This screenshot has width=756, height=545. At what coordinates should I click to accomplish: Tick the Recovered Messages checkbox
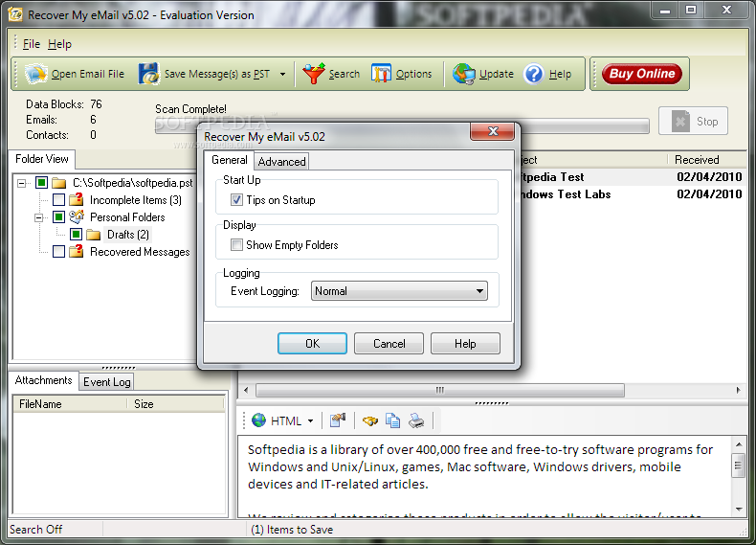tap(58, 252)
